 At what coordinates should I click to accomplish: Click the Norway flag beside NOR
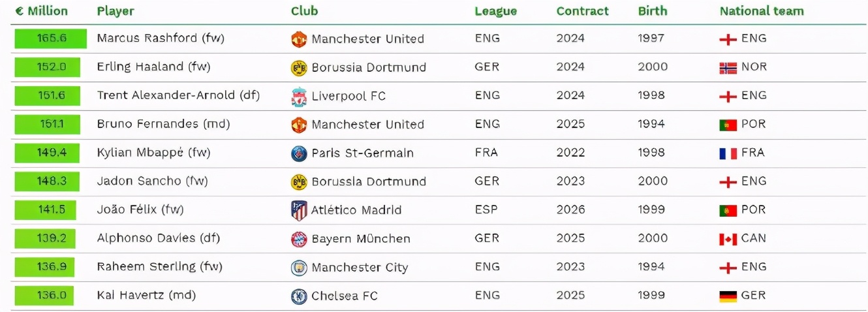tap(728, 67)
